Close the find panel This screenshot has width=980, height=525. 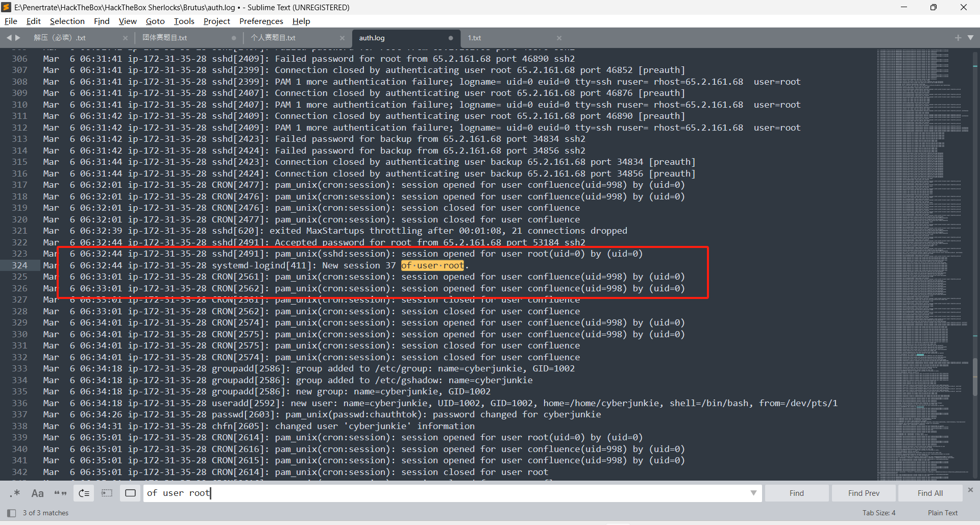[970, 490]
